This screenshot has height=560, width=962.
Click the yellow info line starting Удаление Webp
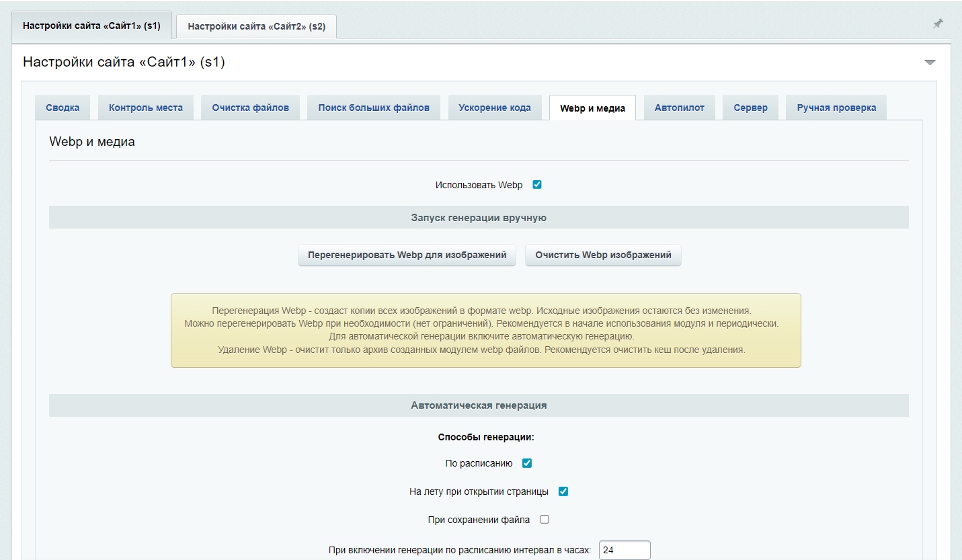[482, 350]
